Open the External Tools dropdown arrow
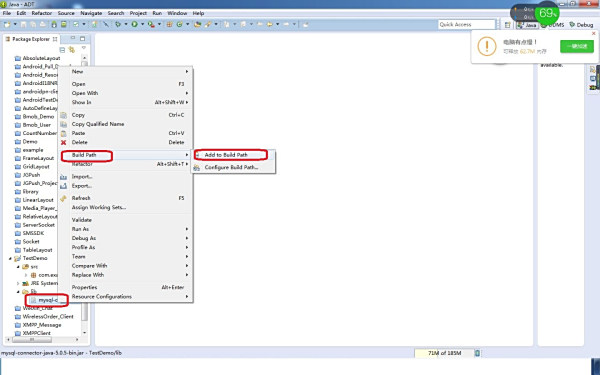The height and width of the screenshot is (375, 600). (x=159, y=24)
